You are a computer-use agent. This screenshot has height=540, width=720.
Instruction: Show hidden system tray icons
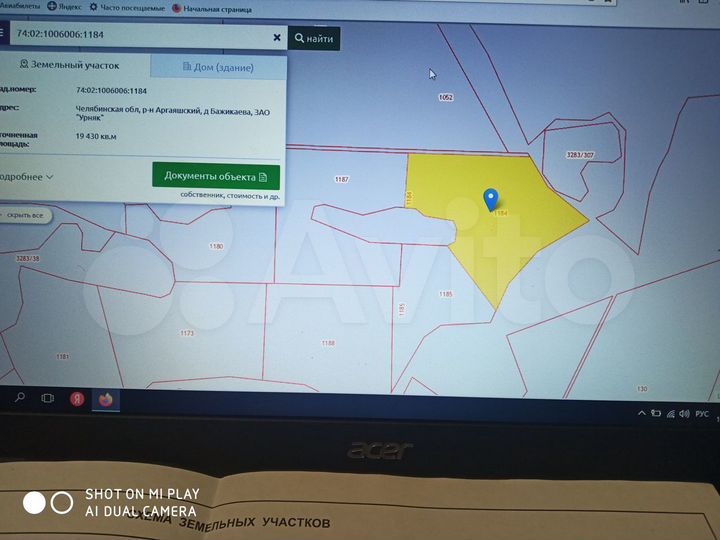(641, 414)
